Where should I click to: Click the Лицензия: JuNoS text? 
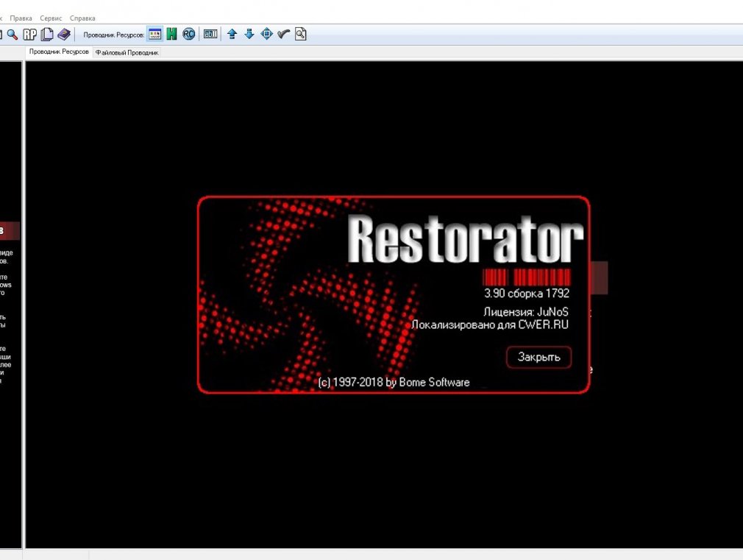pos(525,312)
